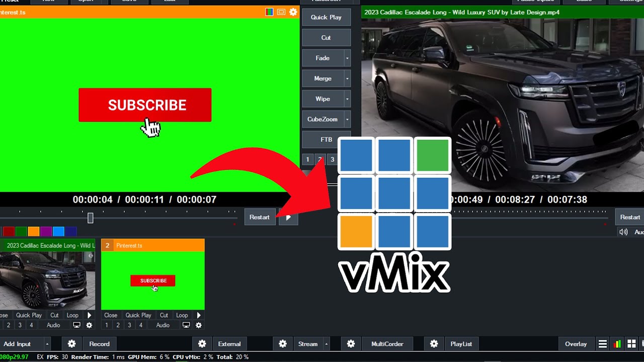The height and width of the screenshot is (362, 644).
Task: Toggle overlay 3 on Pinterest.ts input
Action: (129, 325)
